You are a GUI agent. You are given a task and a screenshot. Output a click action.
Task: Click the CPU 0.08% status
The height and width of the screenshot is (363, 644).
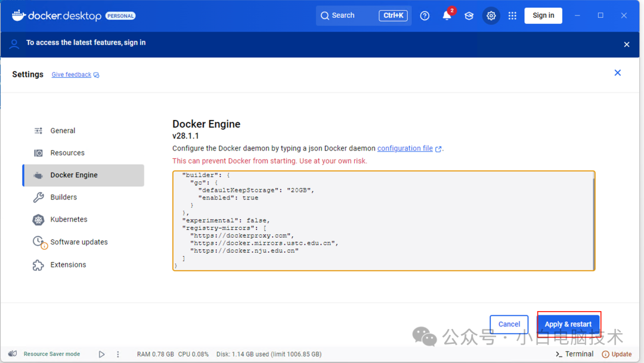pos(193,354)
